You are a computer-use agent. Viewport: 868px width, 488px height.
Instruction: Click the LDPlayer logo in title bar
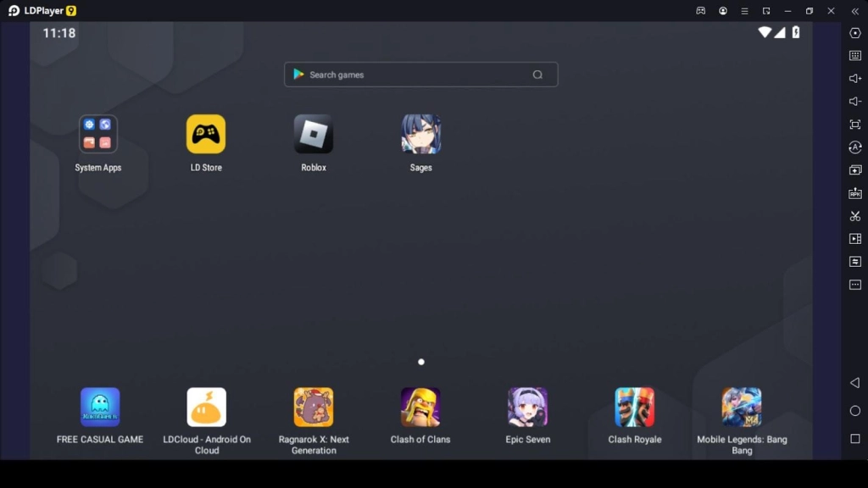click(x=42, y=10)
